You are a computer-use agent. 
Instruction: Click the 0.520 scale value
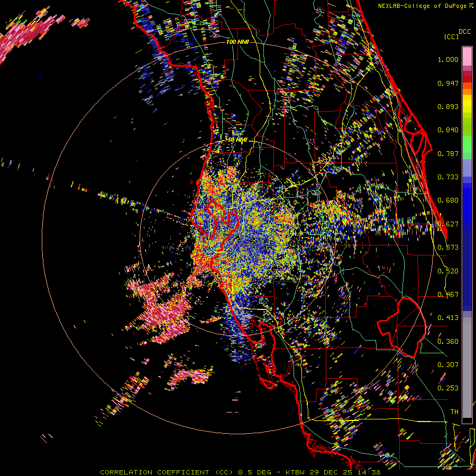pyautogui.click(x=448, y=271)
